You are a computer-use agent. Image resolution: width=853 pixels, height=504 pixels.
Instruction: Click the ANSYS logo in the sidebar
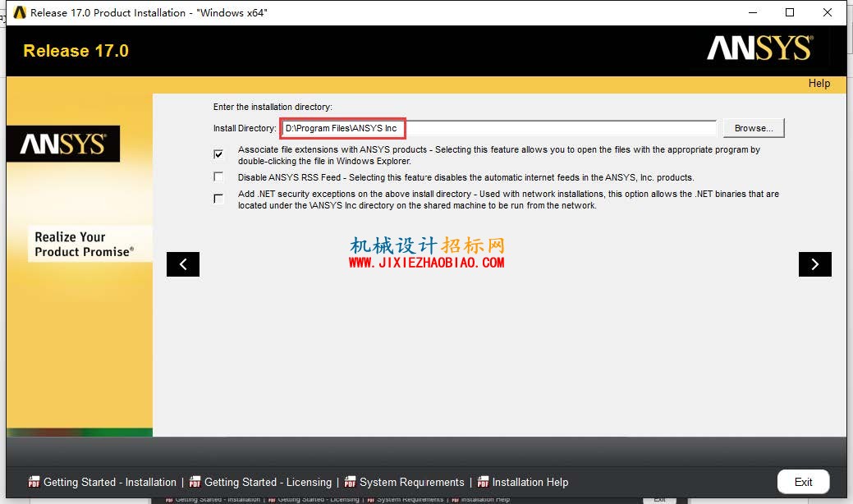coord(63,144)
